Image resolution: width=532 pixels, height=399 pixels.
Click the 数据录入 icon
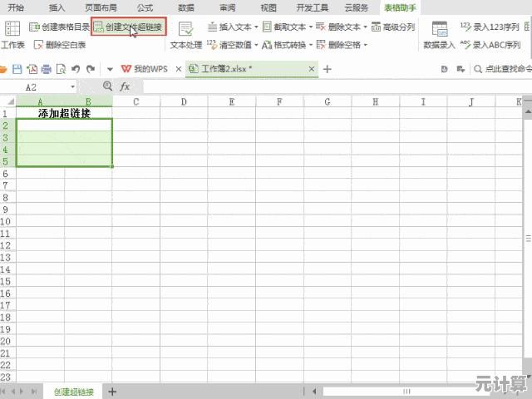tap(439, 28)
